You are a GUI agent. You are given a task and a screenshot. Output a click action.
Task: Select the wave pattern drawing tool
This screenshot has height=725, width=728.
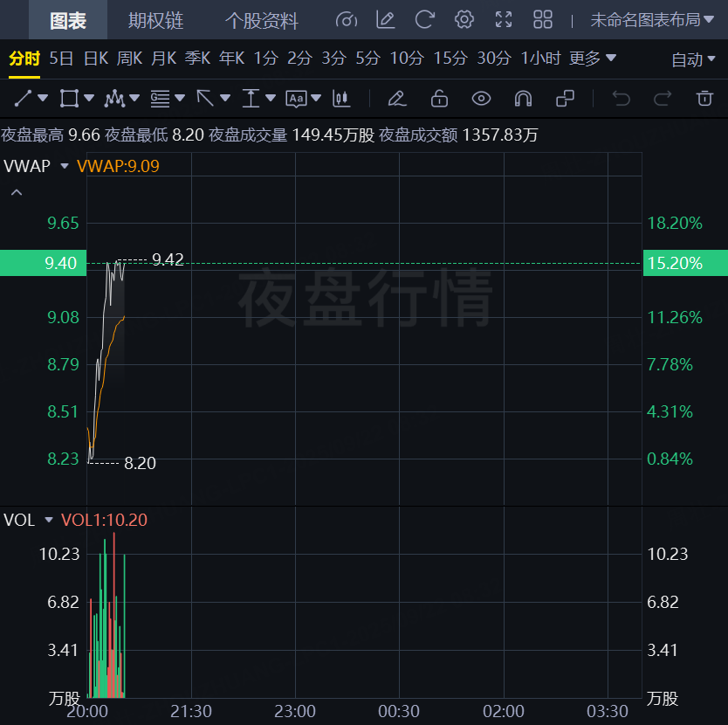[114, 98]
